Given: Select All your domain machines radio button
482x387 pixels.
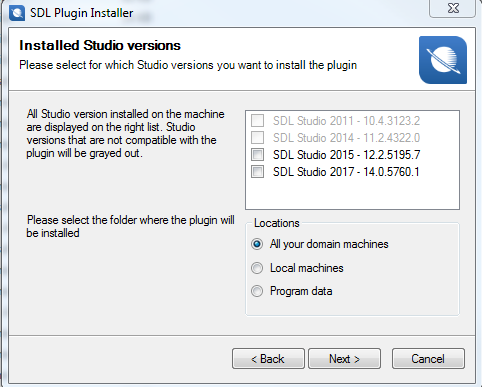Looking at the screenshot, I should tap(257, 244).
